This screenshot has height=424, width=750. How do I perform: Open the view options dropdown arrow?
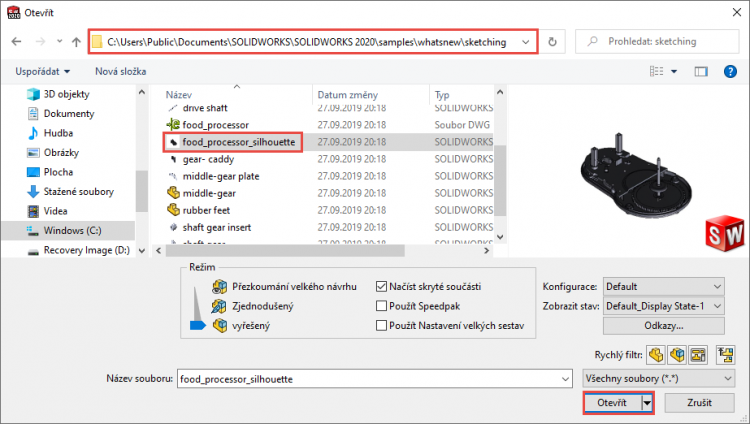click(674, 72)
